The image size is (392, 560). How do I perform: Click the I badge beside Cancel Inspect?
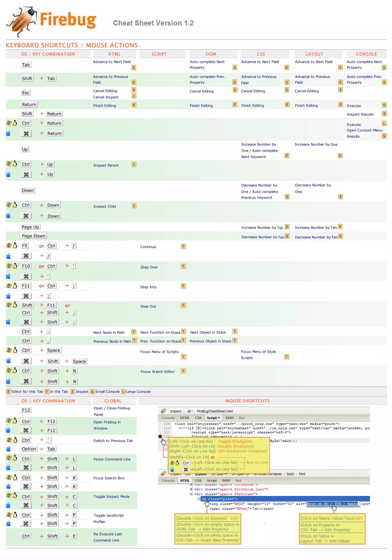134,96
